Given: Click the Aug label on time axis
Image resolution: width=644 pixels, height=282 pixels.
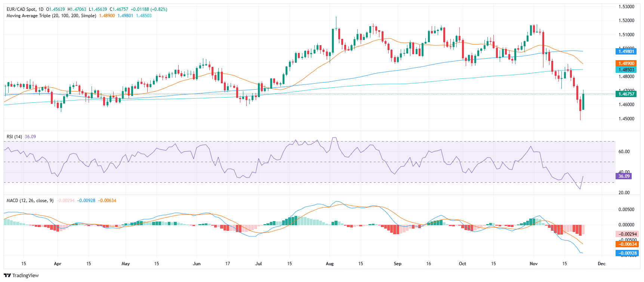Looking at the screenshot, I should tap(329, 264).
